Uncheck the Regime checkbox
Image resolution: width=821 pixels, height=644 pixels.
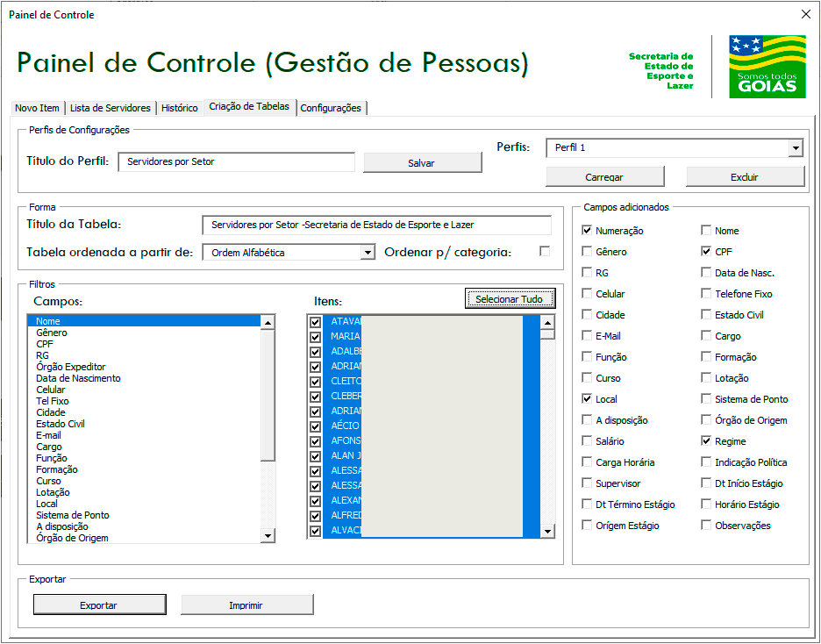706,440
